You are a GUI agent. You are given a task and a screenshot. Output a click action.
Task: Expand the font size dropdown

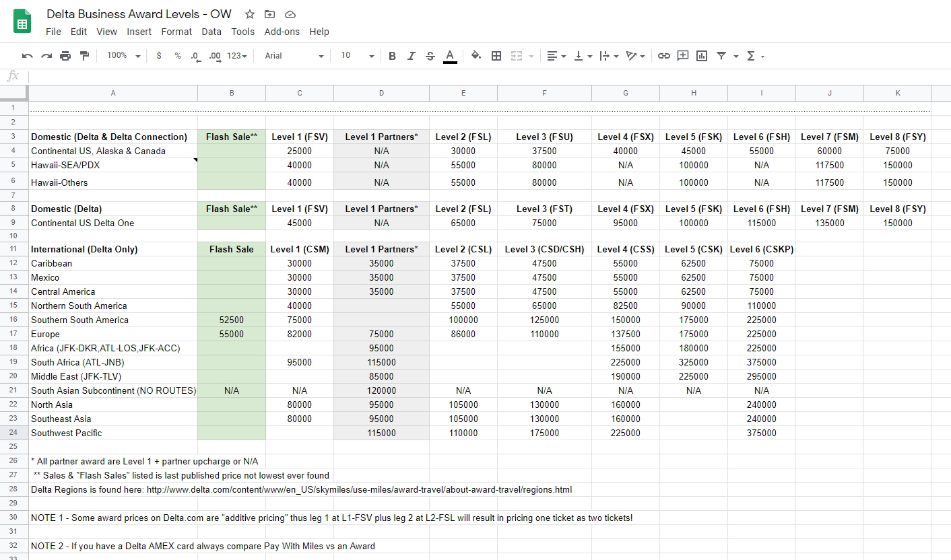point(357,56)
